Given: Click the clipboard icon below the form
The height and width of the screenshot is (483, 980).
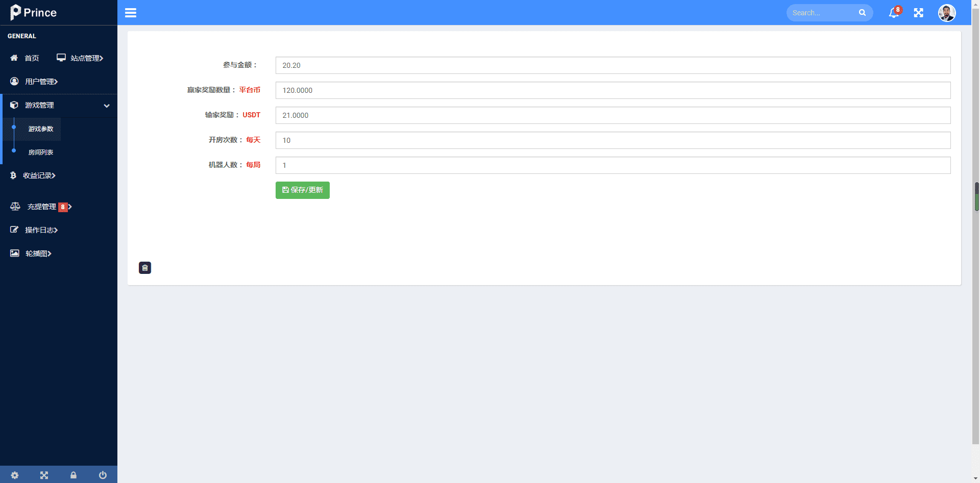Looking at the screenshot, I should 145,268.
